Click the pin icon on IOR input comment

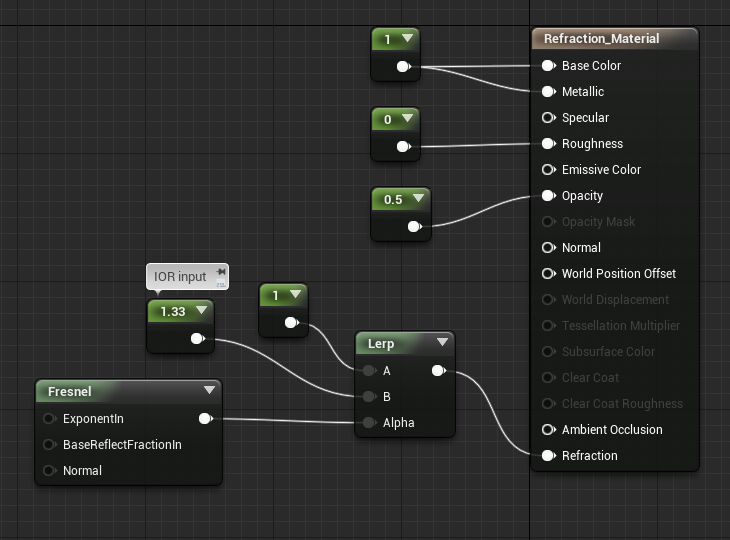pos(220,272)
